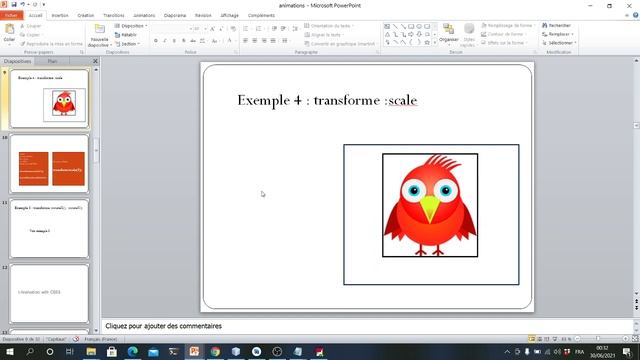Viewport: 640px width, 360px height.
Task: Switch to the Insertion tab
Action: coord(60,15)
